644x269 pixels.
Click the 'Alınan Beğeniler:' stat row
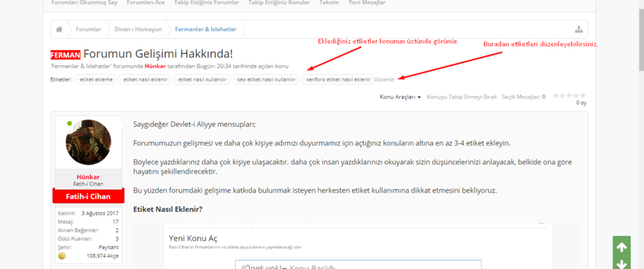88,230
